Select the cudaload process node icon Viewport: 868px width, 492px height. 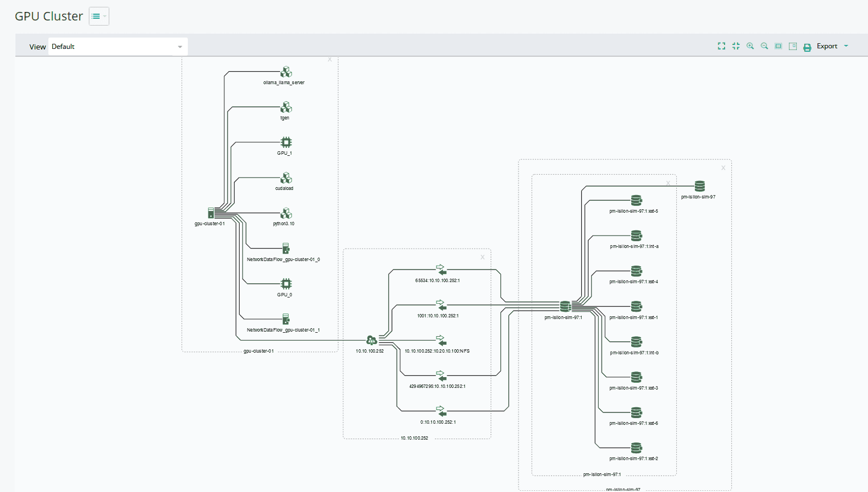click(x=286, y=178)
